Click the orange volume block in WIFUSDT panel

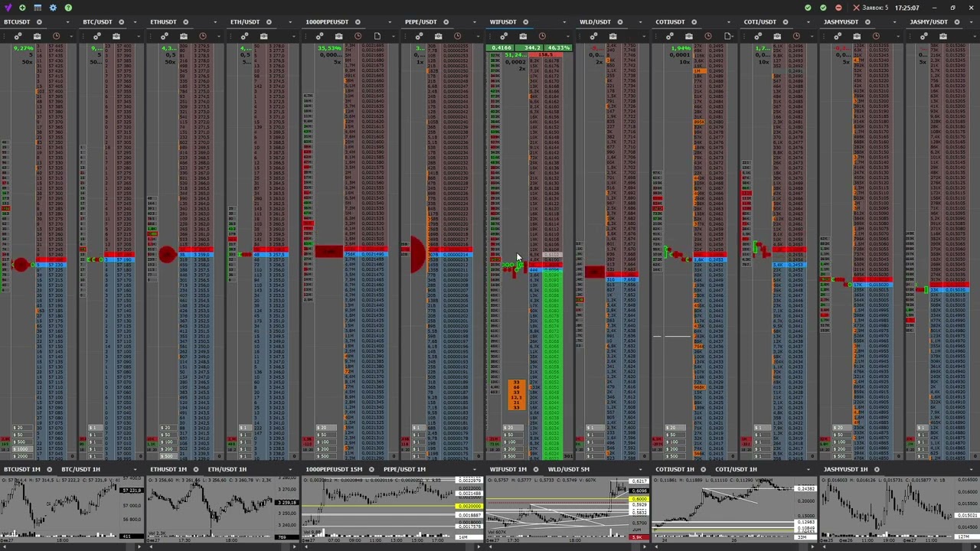516,394
